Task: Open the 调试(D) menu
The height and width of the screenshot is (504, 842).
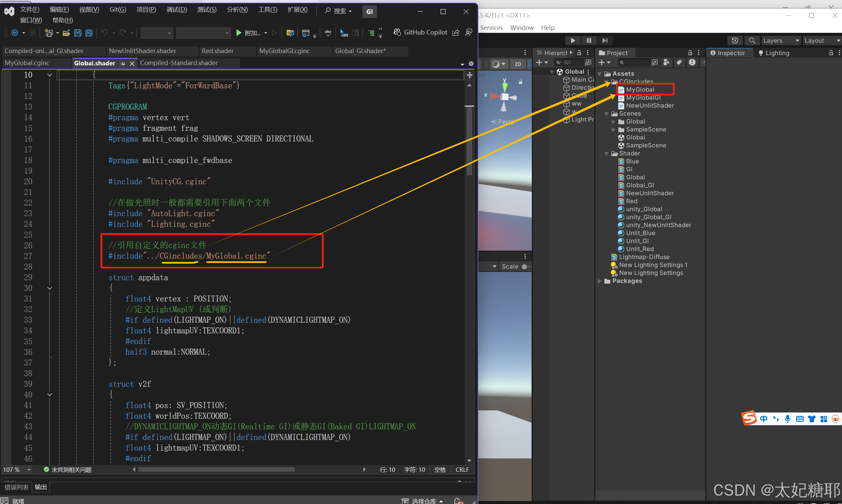Action: click(177, 10)
